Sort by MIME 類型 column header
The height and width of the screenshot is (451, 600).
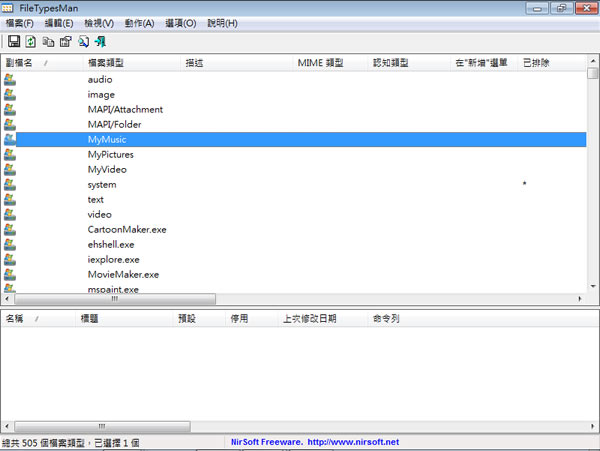click(x=330, y=63)
